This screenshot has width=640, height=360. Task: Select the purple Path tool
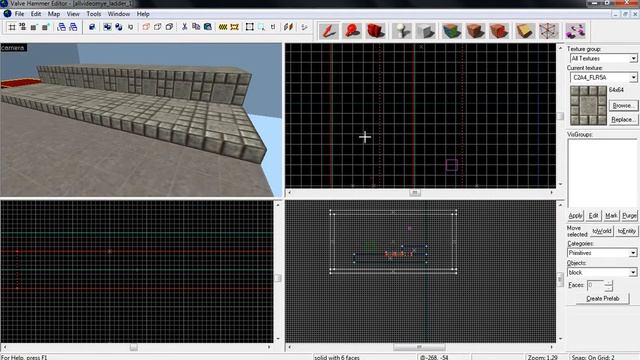point(575,31)
